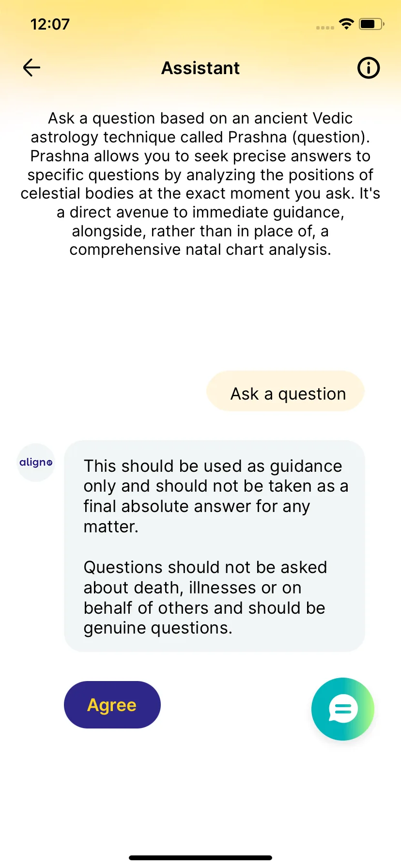Tap the Wi-Fi status icon

pyautogui.click(x=347, y=24)
